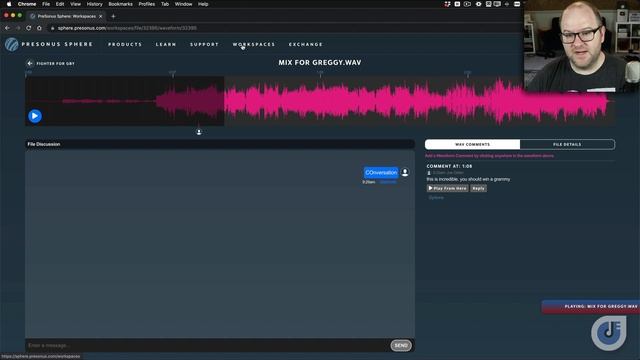Screen dimensions: 640x360
Task: Click the Comment At: 1:08 heading
Action: point(449,166)
